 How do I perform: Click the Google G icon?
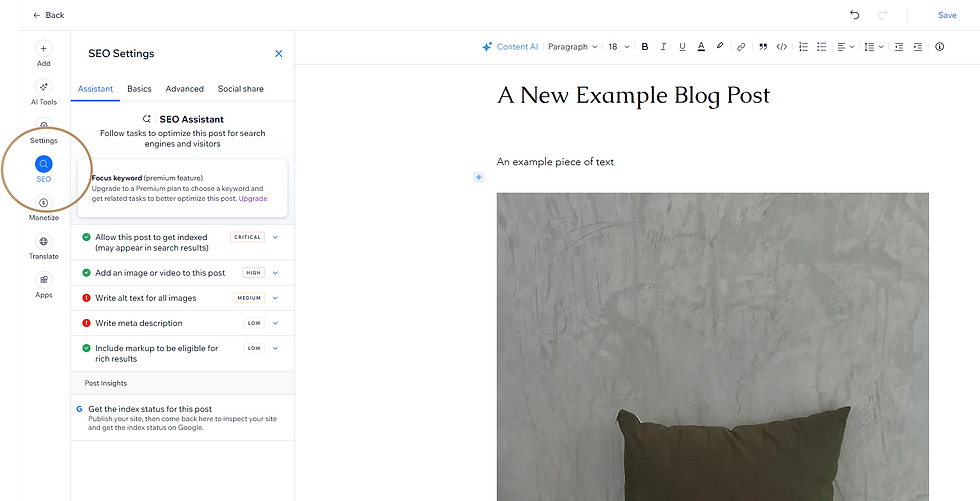[79, 409]
